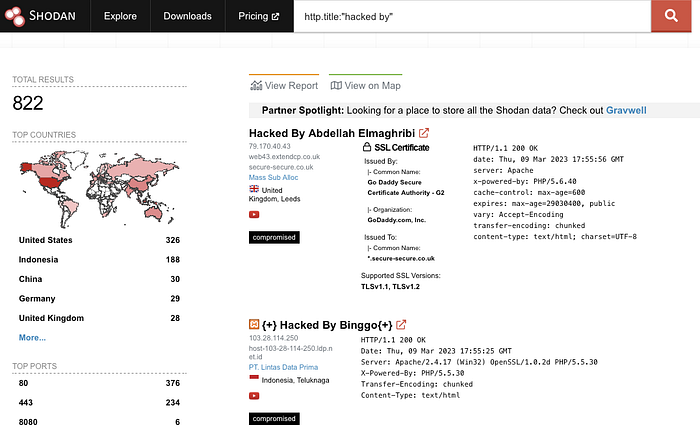Switch to View Report tab
This screenshot has height=430, width=700.
point(284,85)
